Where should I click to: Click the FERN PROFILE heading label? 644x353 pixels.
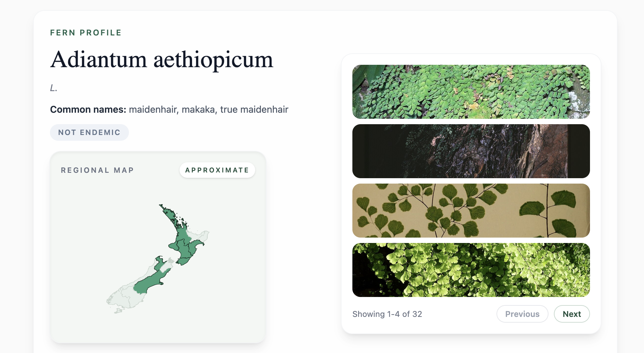86,33
